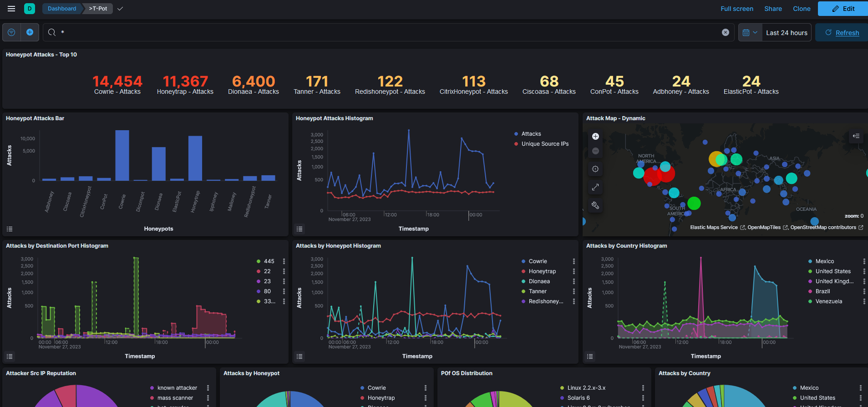Image resolution: width=868 pixels, height=407 pixels.
Task: Open options for Cowrie histogram legend item
Action: click(x=574, y=261)
